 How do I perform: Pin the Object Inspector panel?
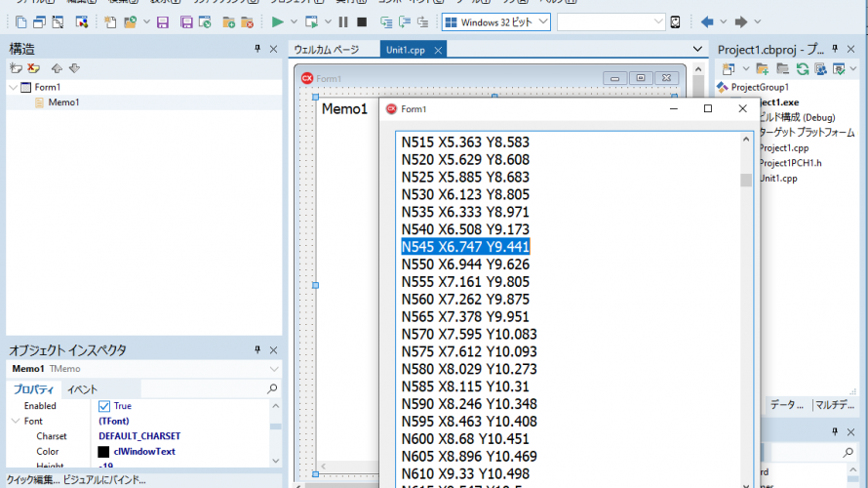coord(257,349)
